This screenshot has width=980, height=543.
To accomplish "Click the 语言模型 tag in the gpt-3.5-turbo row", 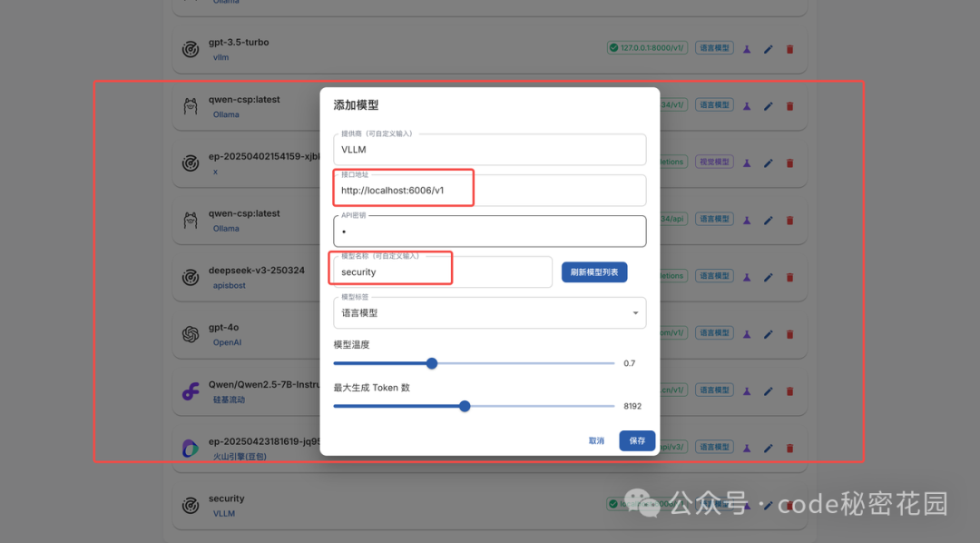I will pos(714,47).
